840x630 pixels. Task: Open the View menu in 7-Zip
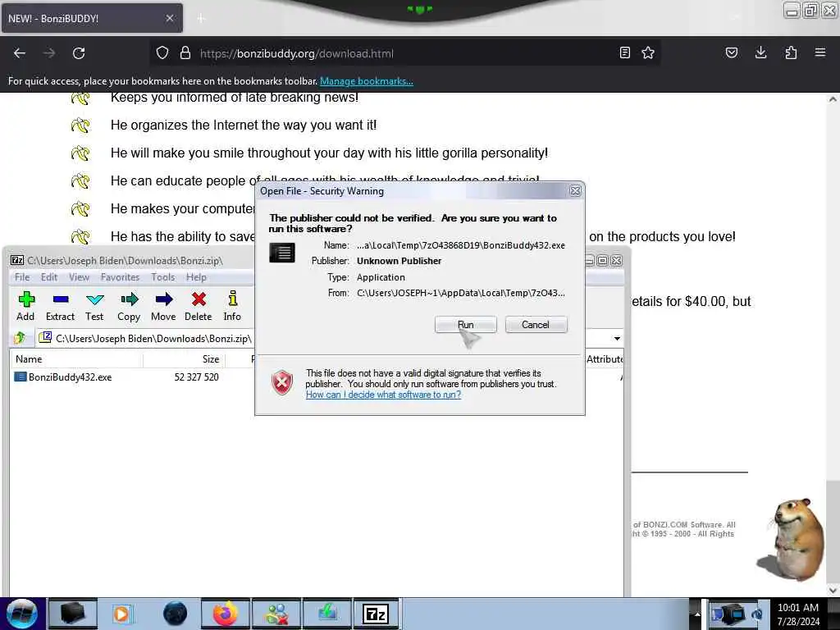coord(79,277)
